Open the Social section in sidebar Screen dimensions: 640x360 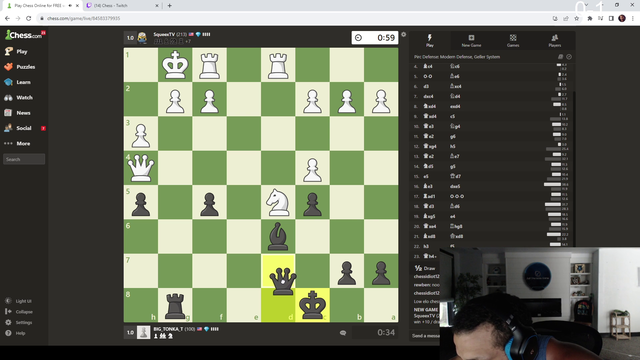tap(18, 128)
